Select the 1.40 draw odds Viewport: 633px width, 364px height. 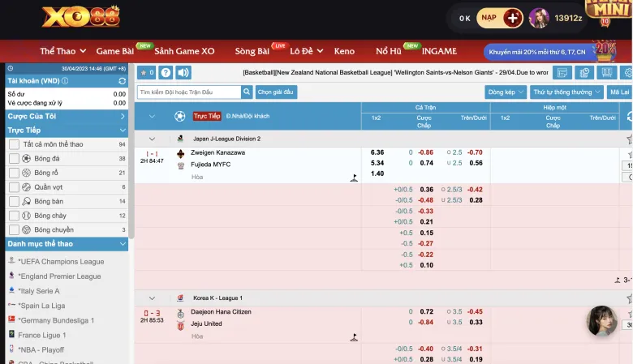[377, 173]
